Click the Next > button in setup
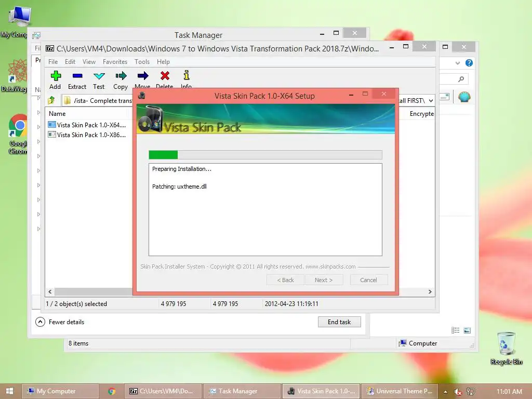This screenshot has height=399, width=532. [x=324, y=280]
